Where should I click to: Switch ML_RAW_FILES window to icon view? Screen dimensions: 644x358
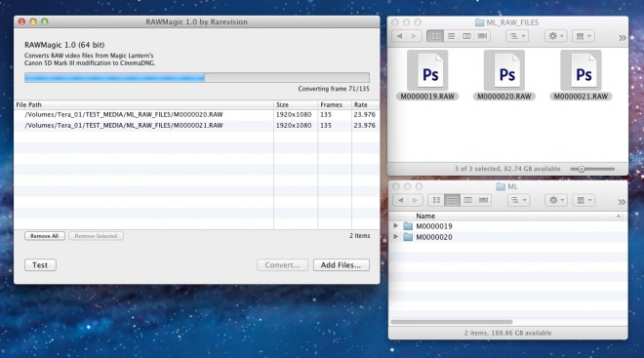tap(435, 36)
